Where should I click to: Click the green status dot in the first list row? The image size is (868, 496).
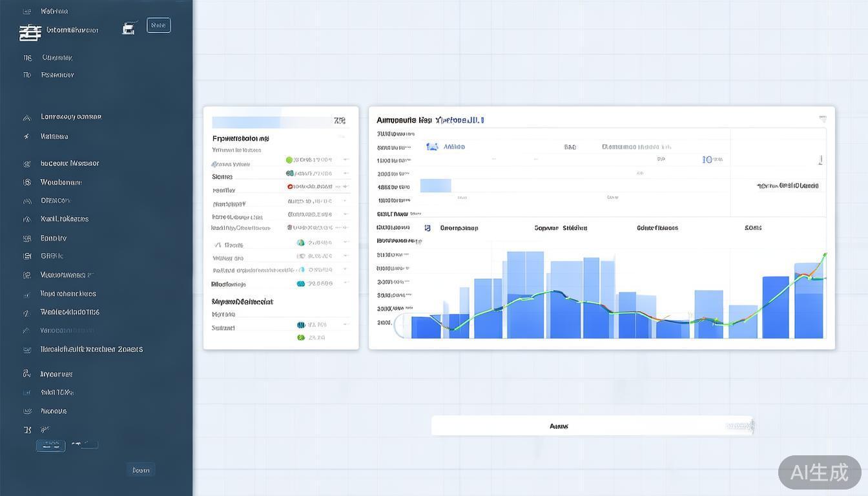[x=289, y=160]
